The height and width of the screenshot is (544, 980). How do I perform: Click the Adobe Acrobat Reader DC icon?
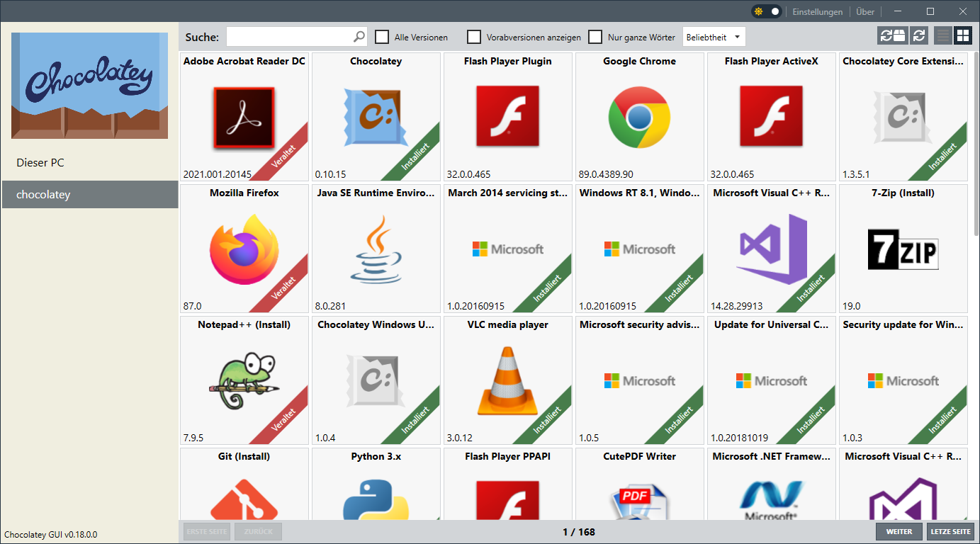click(244, 117)
